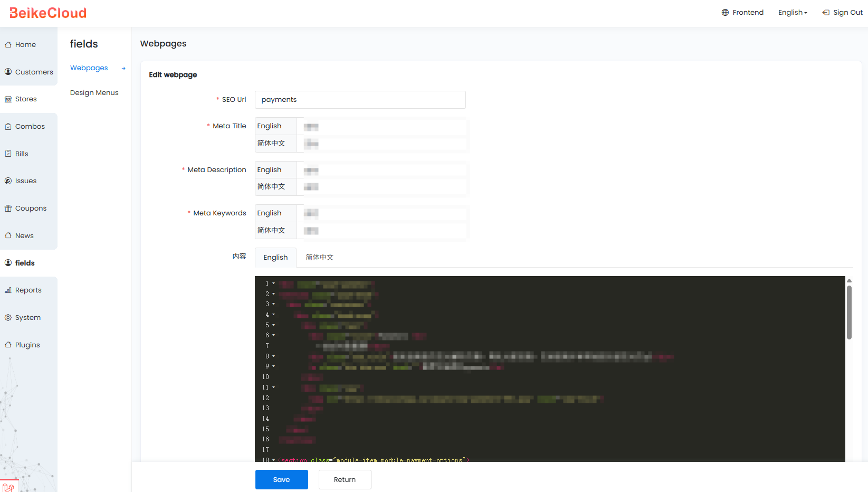Click the Customers sidebar icon
The width and height of the screenshot is (868, 492).
[x=8, y=72]
